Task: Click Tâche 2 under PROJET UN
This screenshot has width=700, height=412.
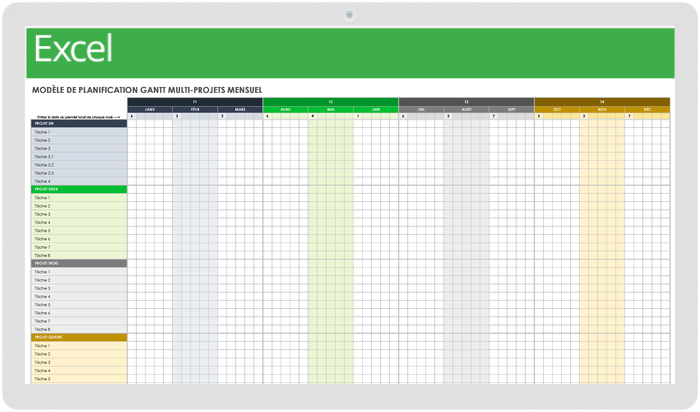Action: click(x=79, y=140)
